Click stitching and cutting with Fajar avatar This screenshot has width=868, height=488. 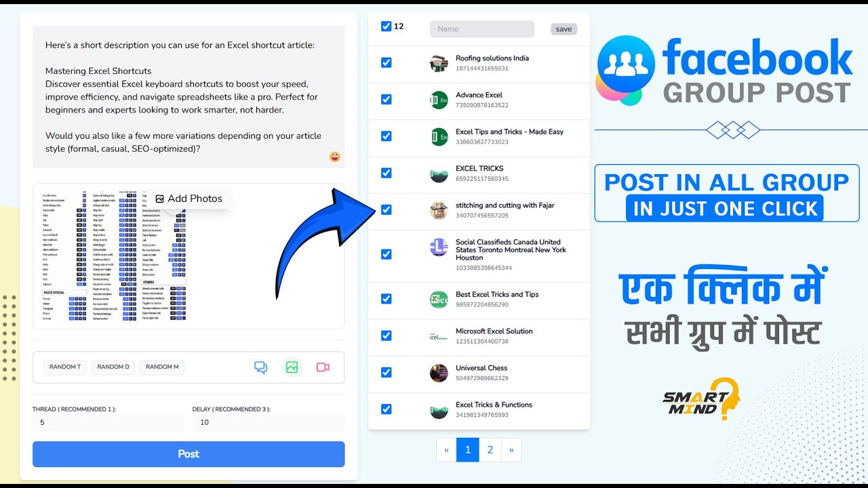coord(439,210)
